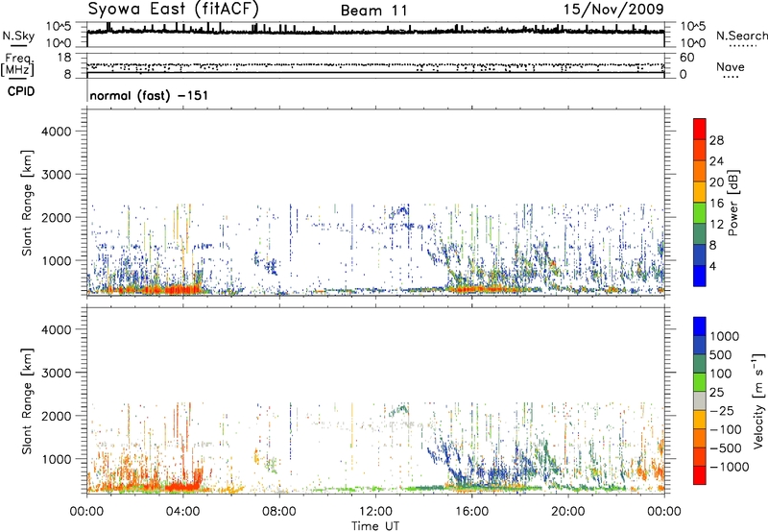The width and height of the screenshot is (768, 532).
Task: Click the '500' label on Velocity colorbar
Action: click(x=721, y=355)
